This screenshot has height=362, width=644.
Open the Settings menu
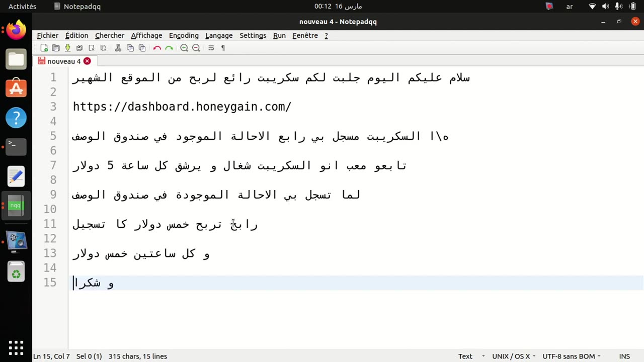[253, 35]
